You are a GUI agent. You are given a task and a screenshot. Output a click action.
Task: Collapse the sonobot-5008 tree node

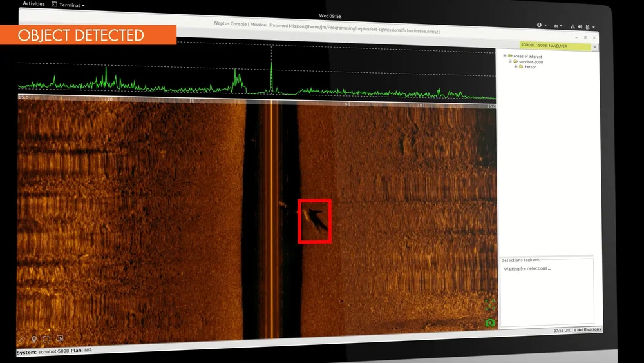pos(510,61)
